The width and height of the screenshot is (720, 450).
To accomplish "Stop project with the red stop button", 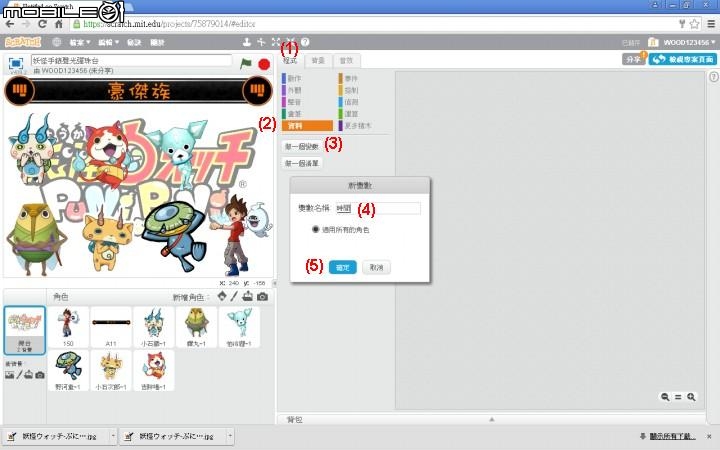I will pos(264,64).
